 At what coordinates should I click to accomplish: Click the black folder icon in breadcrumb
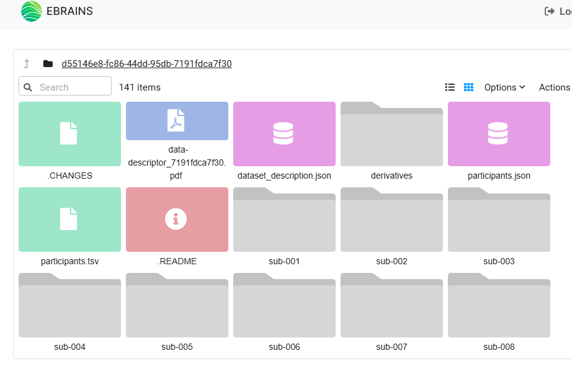coord(48,64)
